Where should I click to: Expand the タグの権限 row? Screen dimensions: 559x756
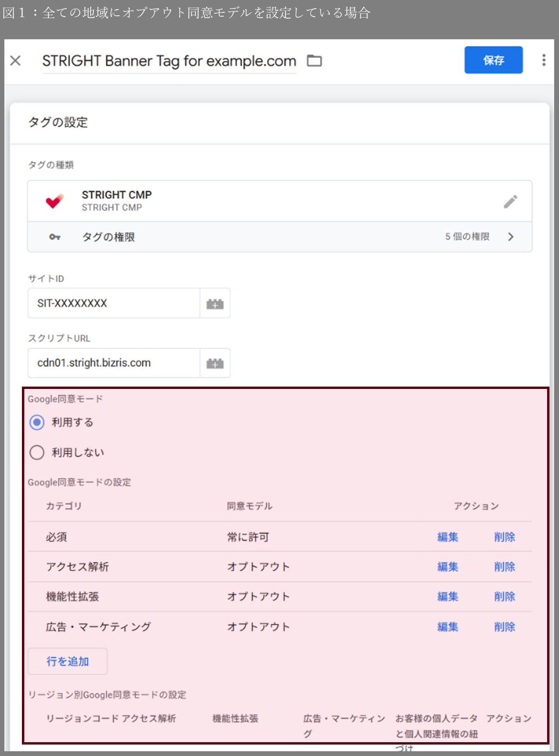pos(280,237)
